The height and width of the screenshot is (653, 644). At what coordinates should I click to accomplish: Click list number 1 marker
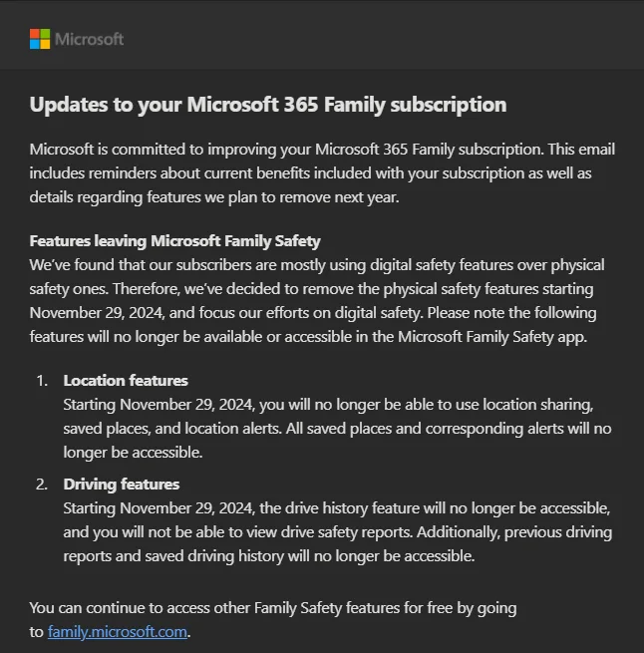tap(42, 380)
